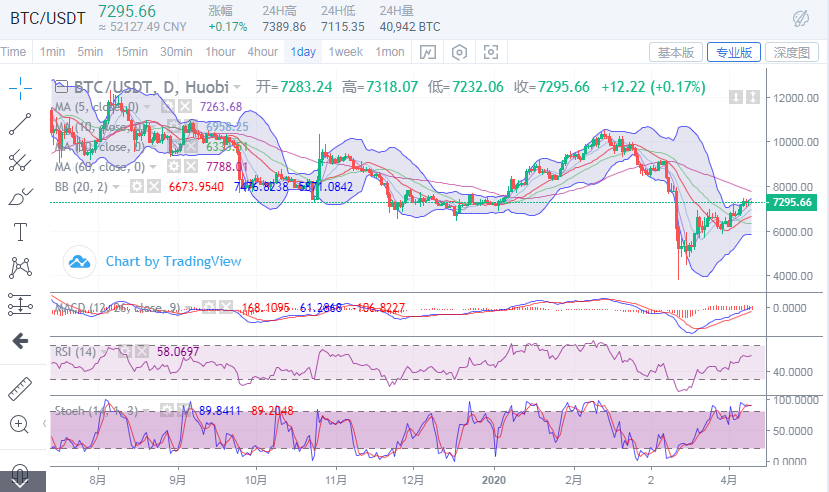Screen dimensions: 829x492
Task: Remove the MA (60, close, 0) indicator
Action: (x=190, y=167)
